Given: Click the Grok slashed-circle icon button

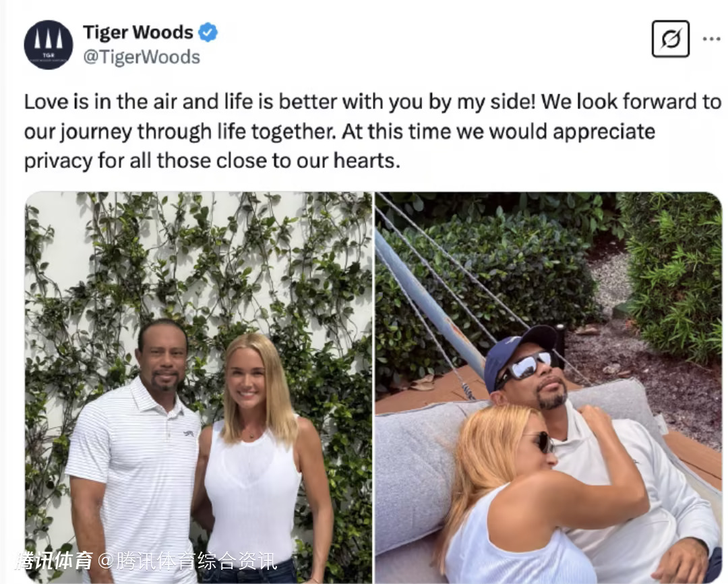Looking at the screenshot, I should pyautogui.click(x=670, y=39).
